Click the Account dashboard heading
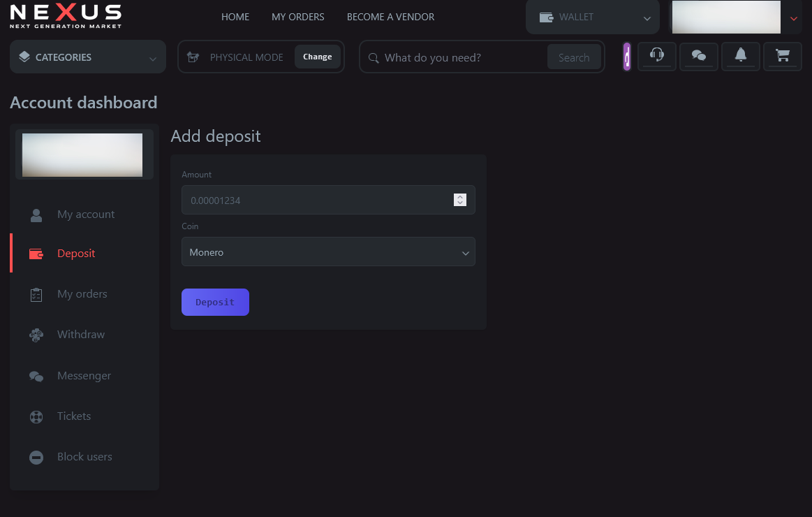This screenshot has width=812, height=517. 83,103
